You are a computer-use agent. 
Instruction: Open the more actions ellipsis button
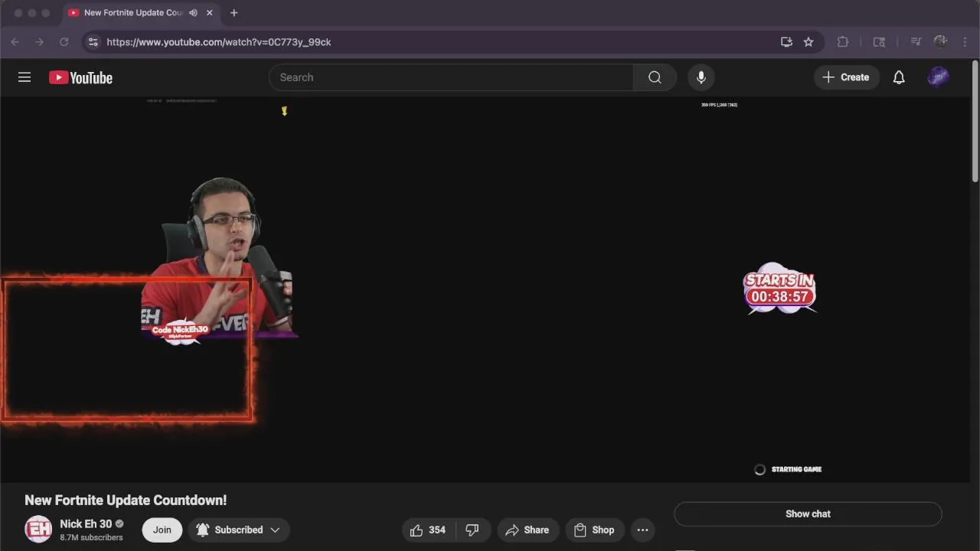(x=642, y=530)
